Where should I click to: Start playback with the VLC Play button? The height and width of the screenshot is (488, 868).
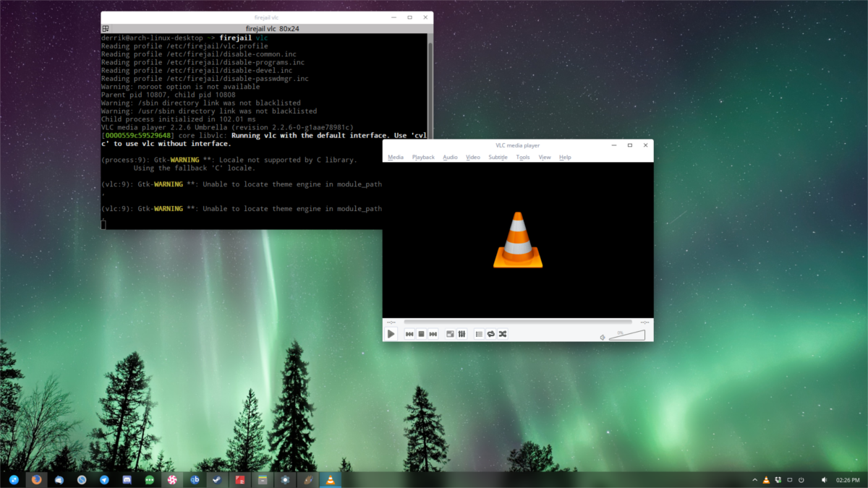pyautogui.click(x=391, y=333)
